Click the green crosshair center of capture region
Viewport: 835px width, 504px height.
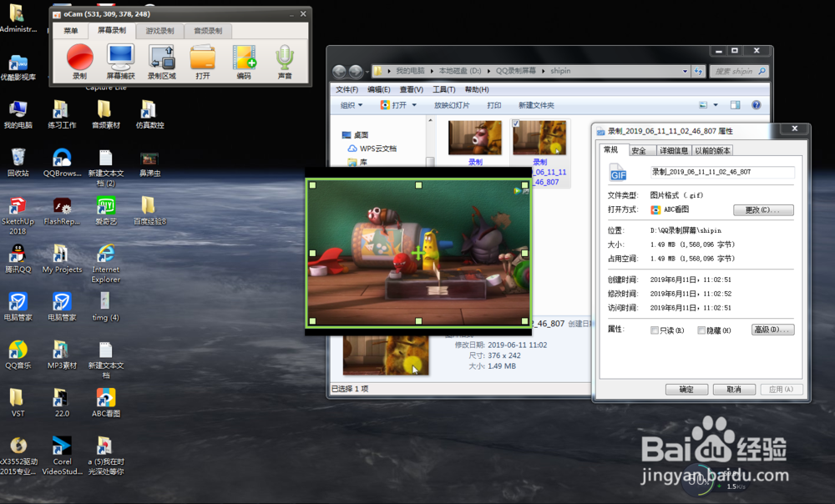pos(417,253)
